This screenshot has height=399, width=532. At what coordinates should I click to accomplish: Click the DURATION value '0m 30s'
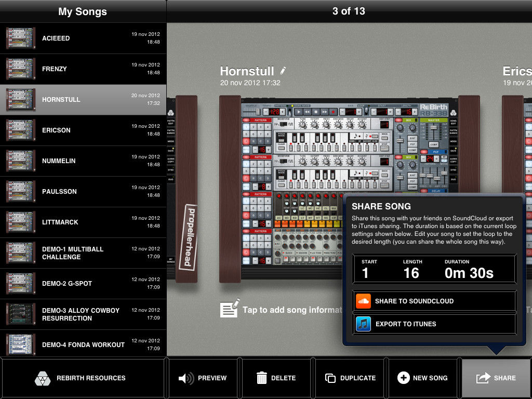coord(469,273)
